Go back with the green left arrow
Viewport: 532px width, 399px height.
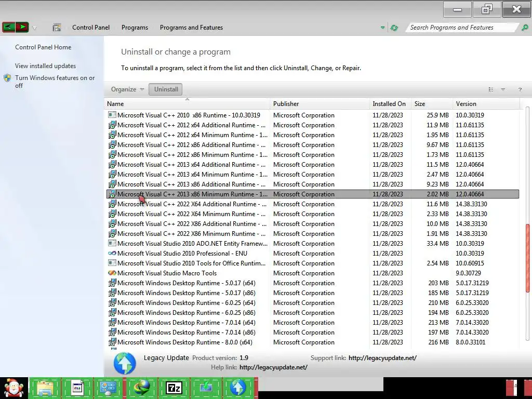click(x=9, y=27)
